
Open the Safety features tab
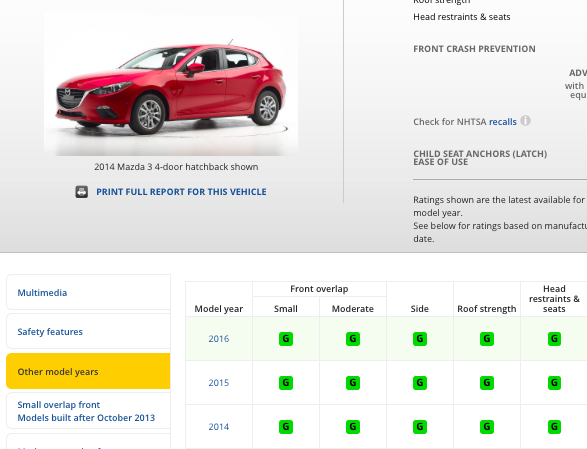pos(88,331)
